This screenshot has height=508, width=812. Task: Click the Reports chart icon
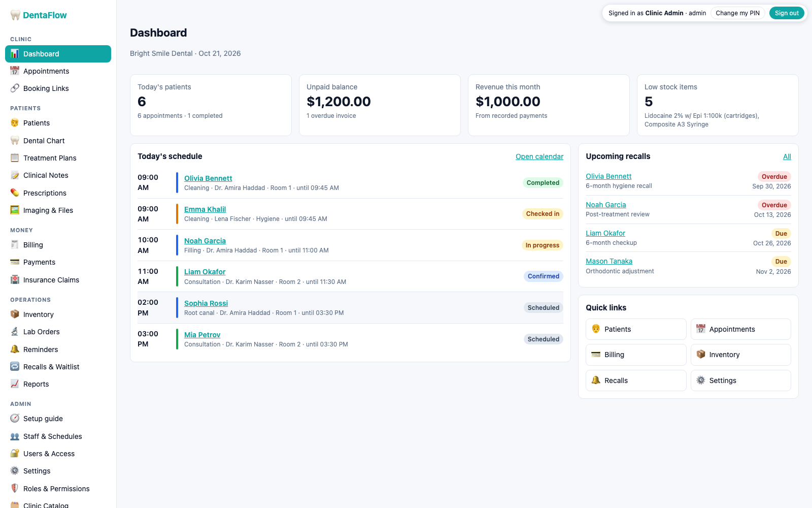(15, 384)
